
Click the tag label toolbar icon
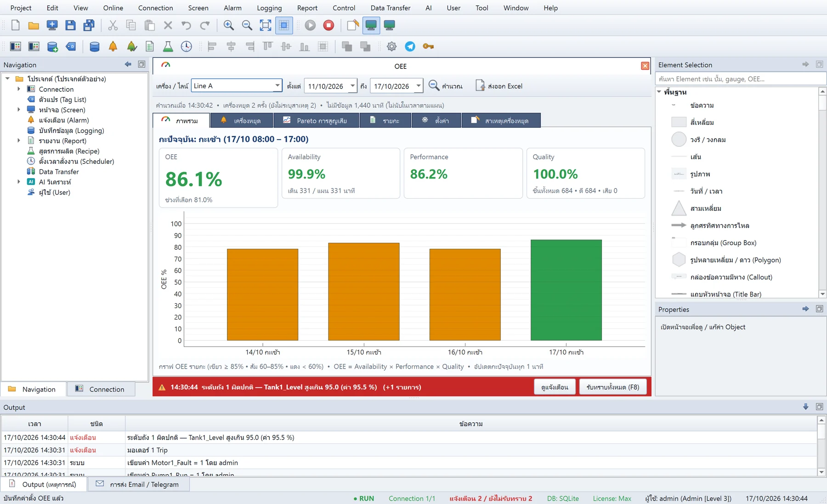click(x=71, y=46)
